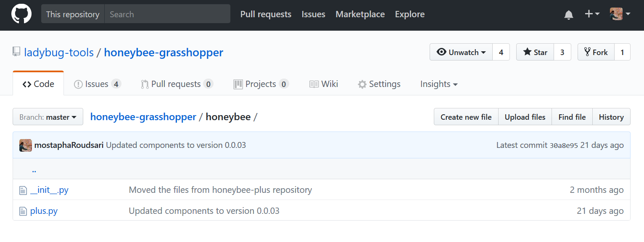This screenshot has width=644, height=242.
Task: Click the Search input field
Action: (x=167, y=14)
